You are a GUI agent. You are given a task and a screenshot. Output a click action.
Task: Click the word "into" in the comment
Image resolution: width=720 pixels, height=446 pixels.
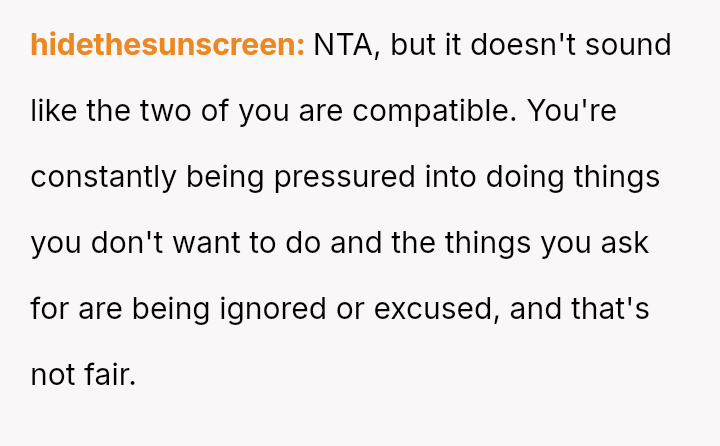(x=450, y=178)
